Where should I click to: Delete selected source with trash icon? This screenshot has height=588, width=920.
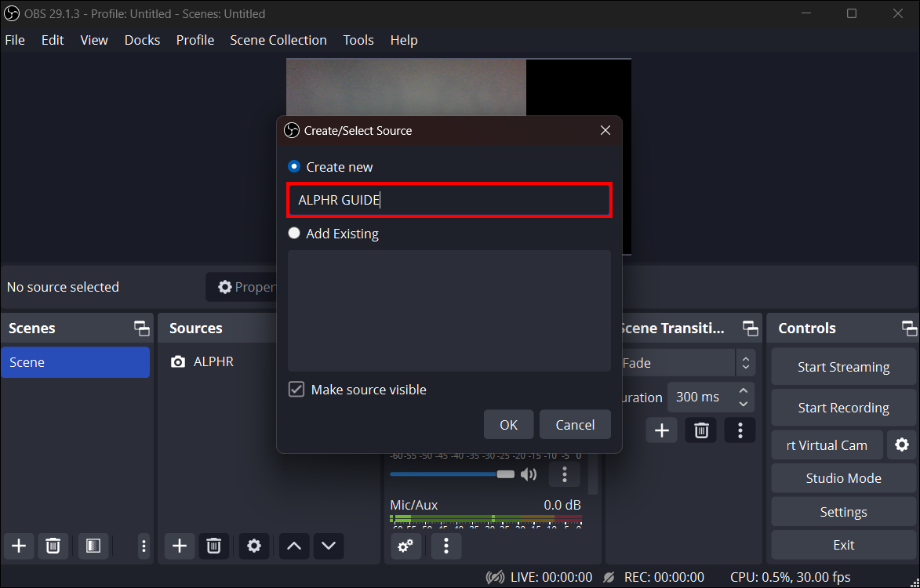pyautogui.click(x=213, y=546)
